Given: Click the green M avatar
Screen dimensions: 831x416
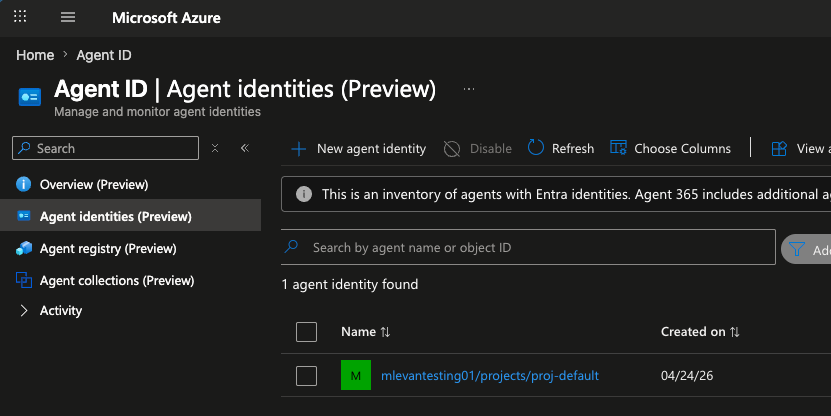Looking at the screenshot, I should [356, 375].
